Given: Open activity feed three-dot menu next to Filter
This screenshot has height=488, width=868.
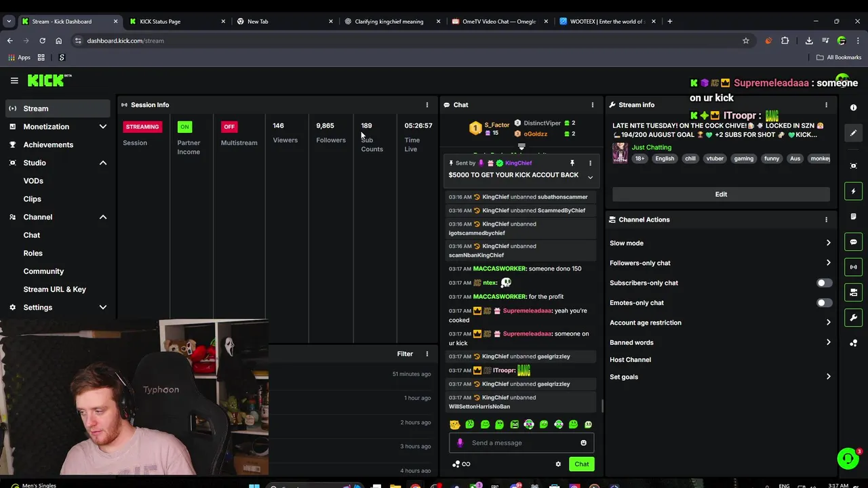Looking at the screenshot, I should point(427,354).
